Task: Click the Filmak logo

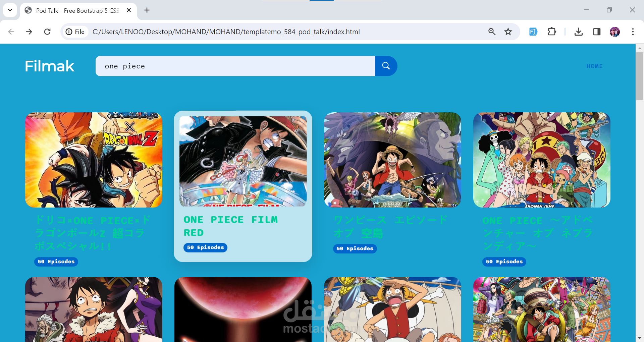Action: click(x=50, y=66)
